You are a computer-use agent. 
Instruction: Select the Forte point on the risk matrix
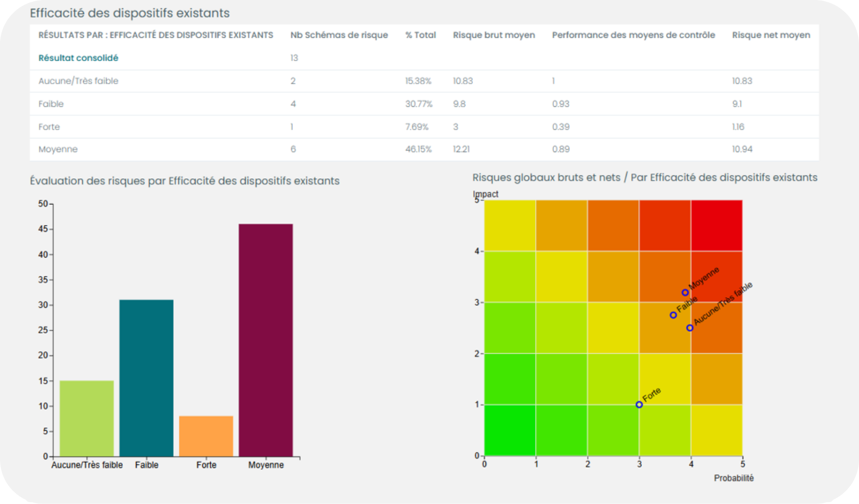tap(639, 405)
